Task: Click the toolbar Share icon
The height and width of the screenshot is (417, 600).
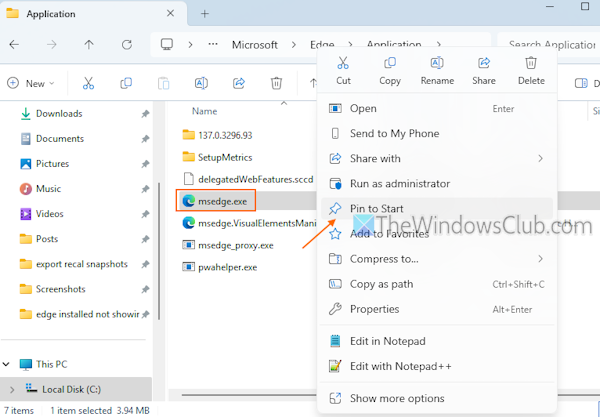Action: pos(239,83)
